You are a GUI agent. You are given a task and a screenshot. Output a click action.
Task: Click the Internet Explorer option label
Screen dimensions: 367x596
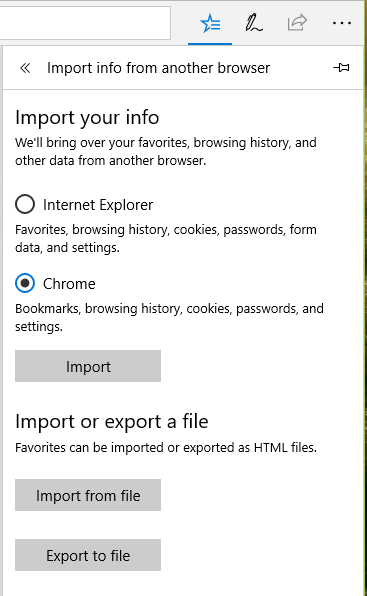point(98,205)
